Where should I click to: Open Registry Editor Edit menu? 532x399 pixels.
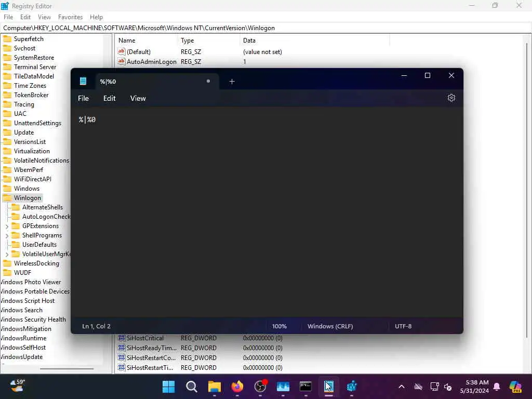coord(25,17)
